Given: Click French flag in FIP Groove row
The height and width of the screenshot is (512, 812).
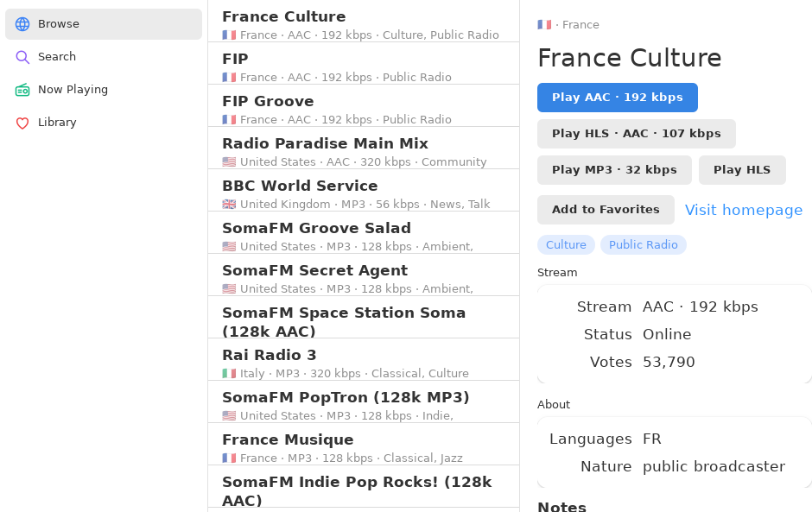Looking at the screenshot, I should [229, 120].
